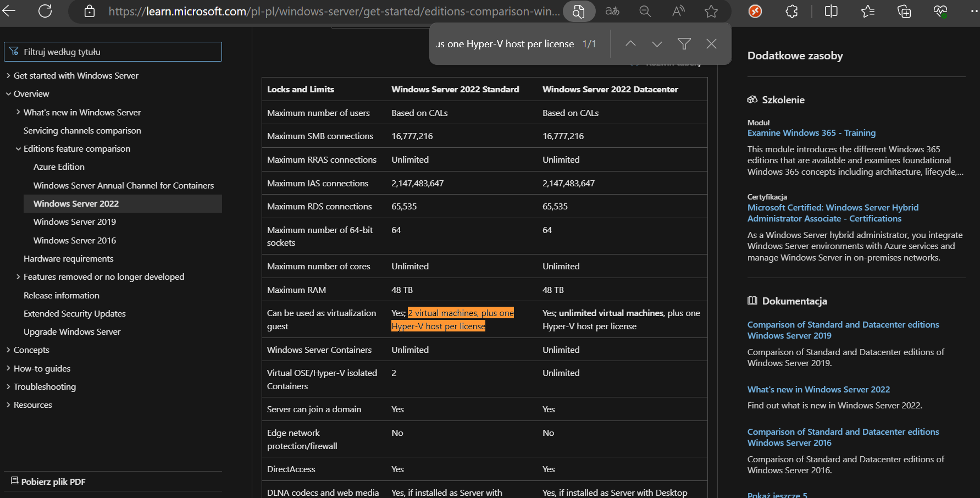This screenshot has width=980, height=498.
Task: Toggle split screen view
Action: click(831, 11)
